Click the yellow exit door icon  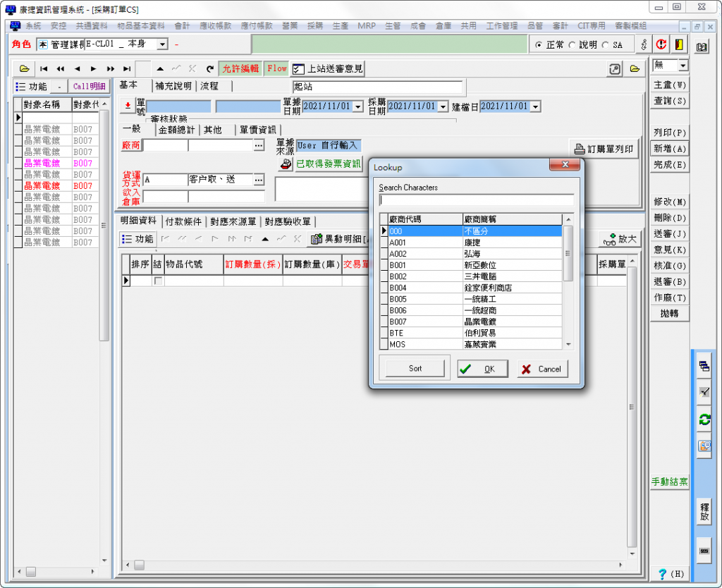click(678, 44)
